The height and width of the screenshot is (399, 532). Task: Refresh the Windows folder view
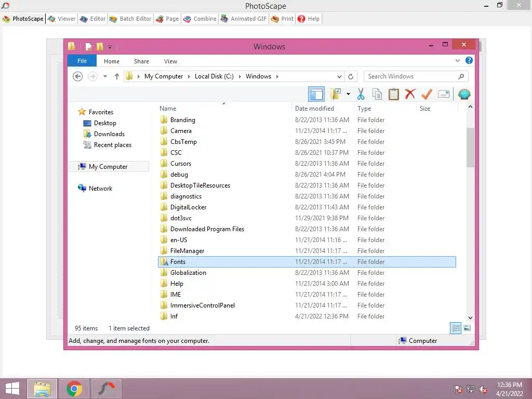(351, 76)
